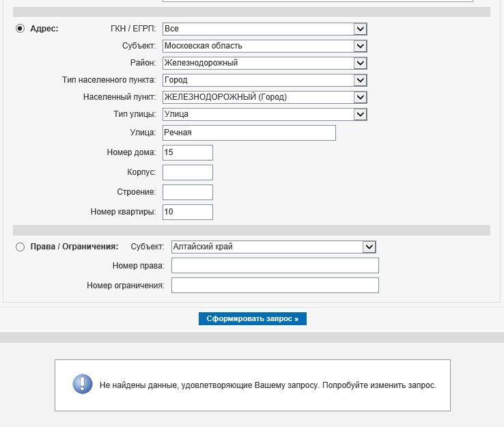Expand the Населенный пункт dropdown
This screenshot has width=504, height=427.
264,97
